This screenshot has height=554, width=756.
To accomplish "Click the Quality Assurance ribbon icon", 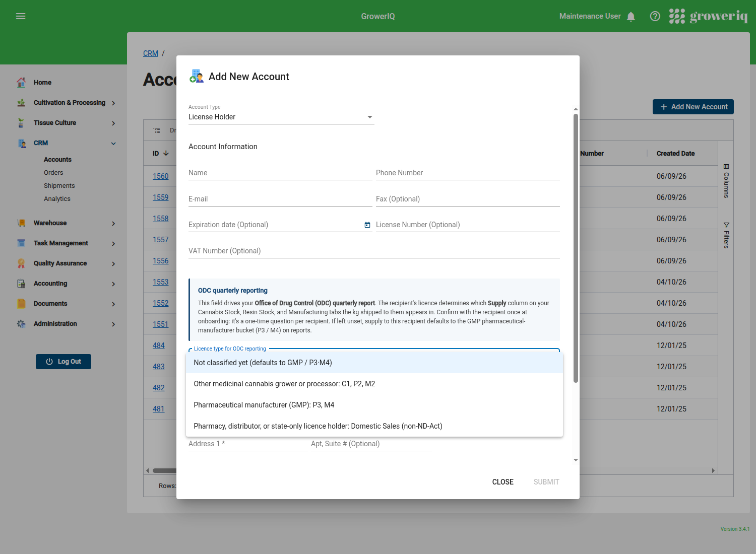I will [x=21, y=263].
